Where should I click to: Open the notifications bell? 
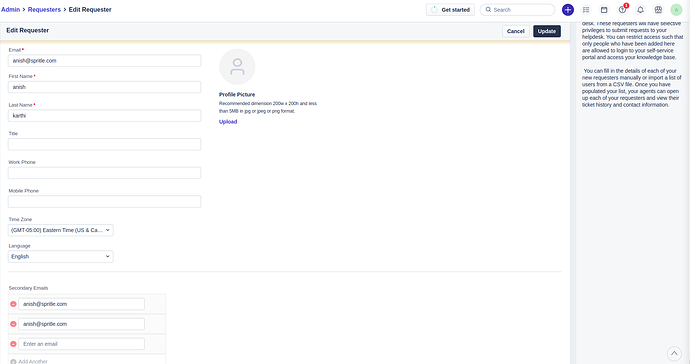(x=640, y=10)
